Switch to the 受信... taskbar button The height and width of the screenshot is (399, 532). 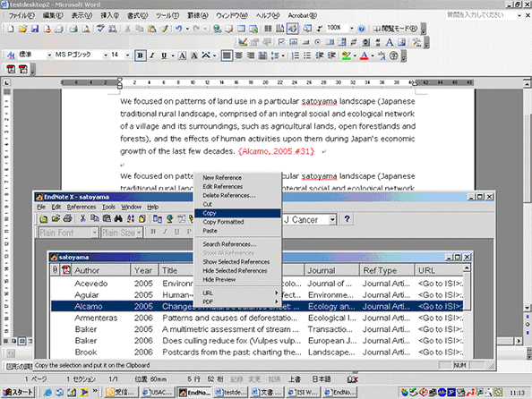tap(122, 392)
